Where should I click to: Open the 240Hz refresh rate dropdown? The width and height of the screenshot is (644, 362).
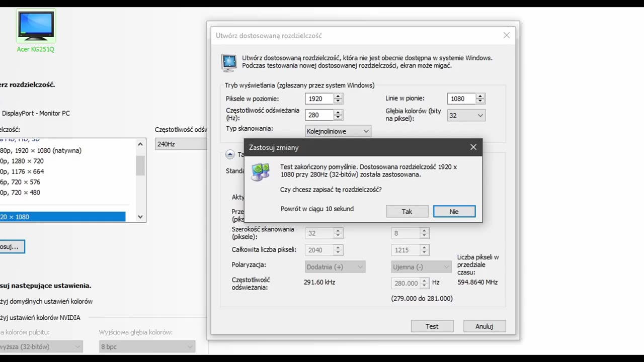181,144
